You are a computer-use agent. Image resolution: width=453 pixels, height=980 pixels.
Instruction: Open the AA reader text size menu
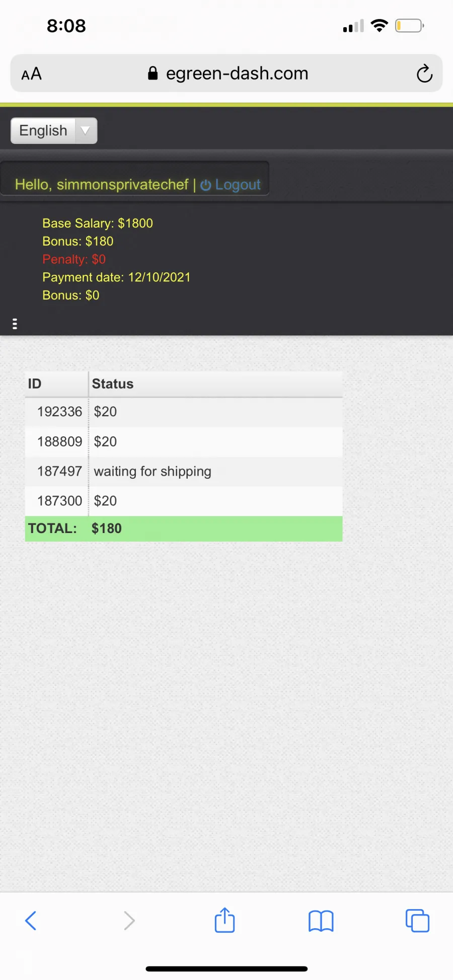pyautogui.click(x=31, y=74)
